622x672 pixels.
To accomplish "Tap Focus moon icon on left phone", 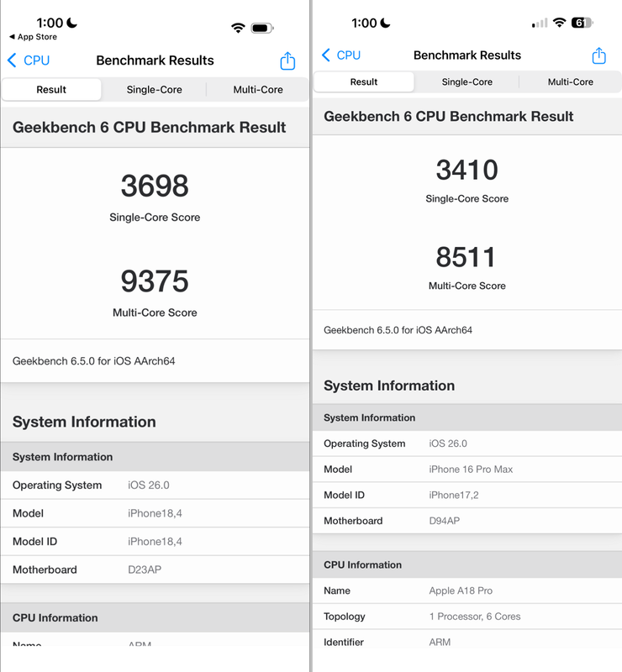I will 71,23.
